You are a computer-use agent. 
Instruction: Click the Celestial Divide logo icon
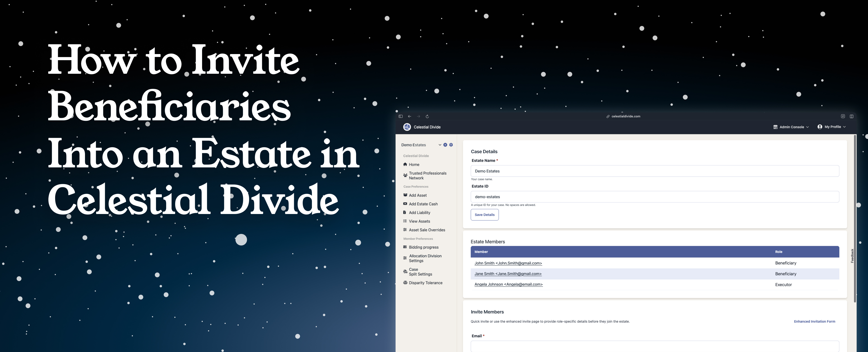(407, 127)
